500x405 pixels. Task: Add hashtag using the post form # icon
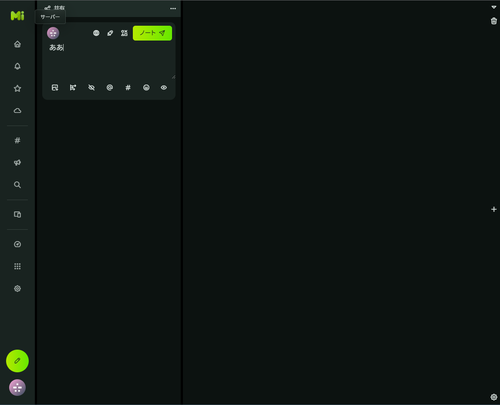pyautogui.click(x=128, y=88)
